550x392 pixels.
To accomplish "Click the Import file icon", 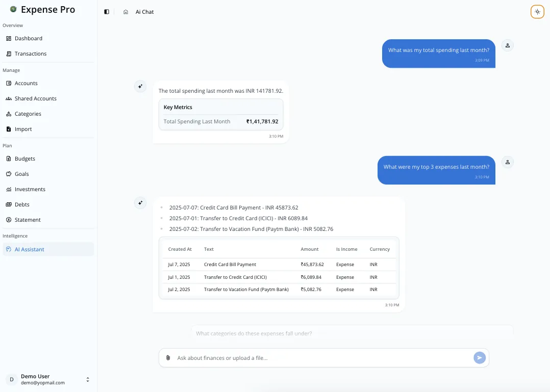I will click(9, 129).
